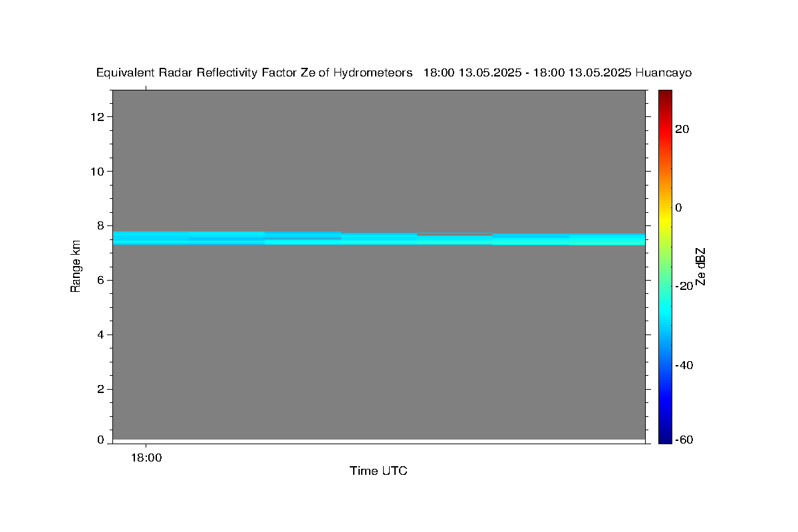This screenshot has height=532, width=798.
Task: Click the cyan reflectivity band in plot
Action: (378, 238)
